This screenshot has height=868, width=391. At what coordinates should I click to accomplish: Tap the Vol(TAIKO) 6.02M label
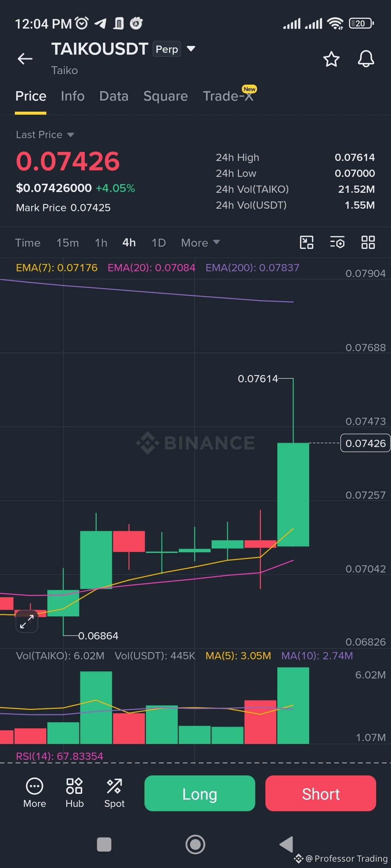[60, 656]
